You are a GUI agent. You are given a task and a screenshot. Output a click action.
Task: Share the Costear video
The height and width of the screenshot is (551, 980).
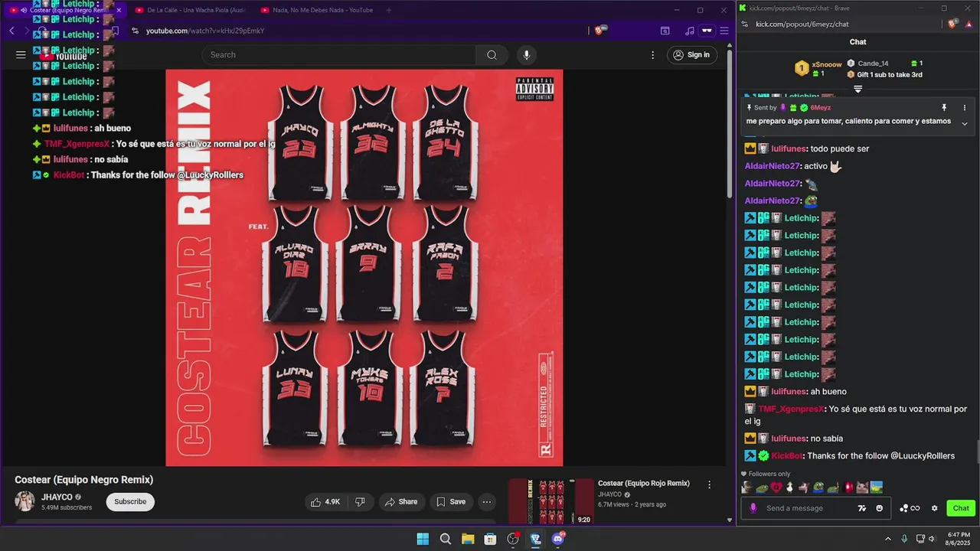401,502
